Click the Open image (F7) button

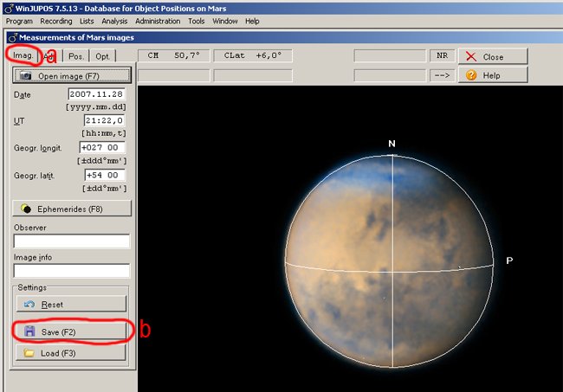tap(71, 75)
